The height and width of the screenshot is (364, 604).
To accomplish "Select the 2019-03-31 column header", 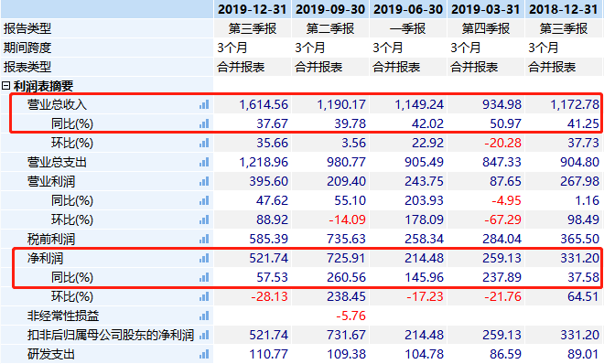I will 486,9.
